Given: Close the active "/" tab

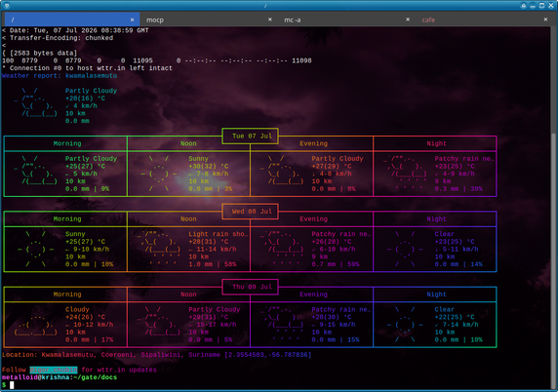Looking at the screenshot, I should click(x=132, y=20).
